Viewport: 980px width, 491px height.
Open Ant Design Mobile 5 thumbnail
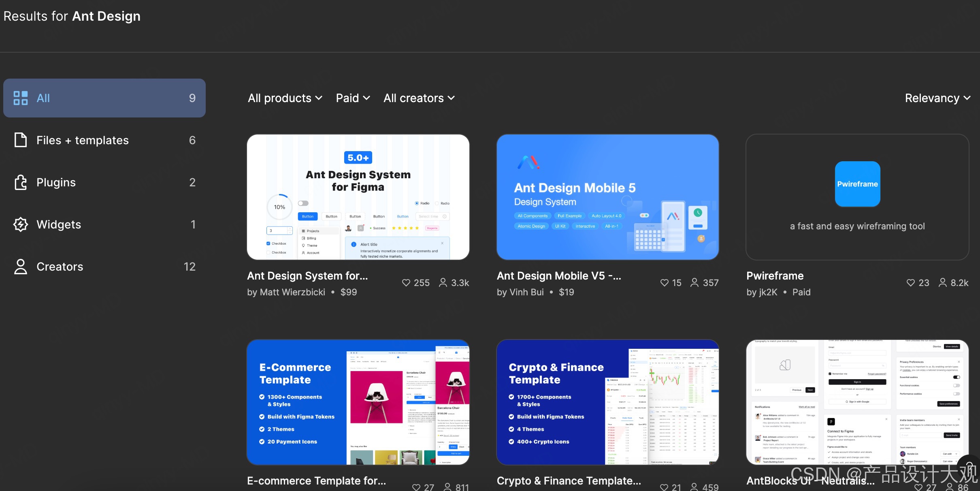tap(607, 197)
